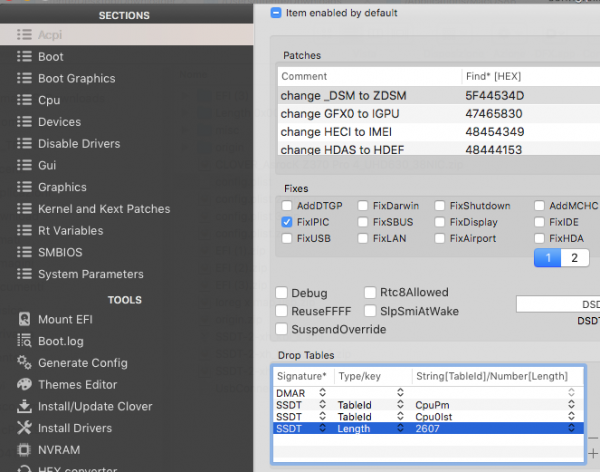Toggle Item enabled by default

click(277, 14)
